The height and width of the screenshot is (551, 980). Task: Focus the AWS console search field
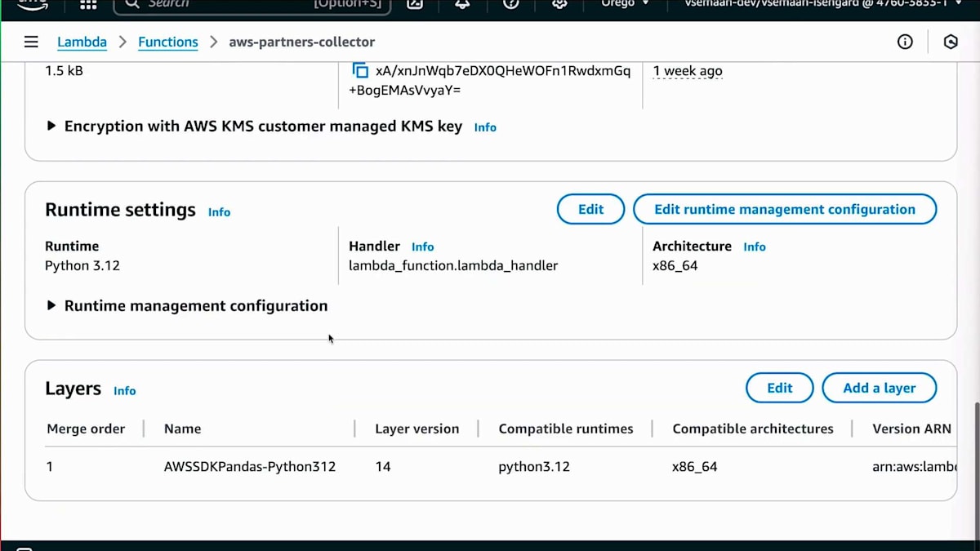(252, 5)
